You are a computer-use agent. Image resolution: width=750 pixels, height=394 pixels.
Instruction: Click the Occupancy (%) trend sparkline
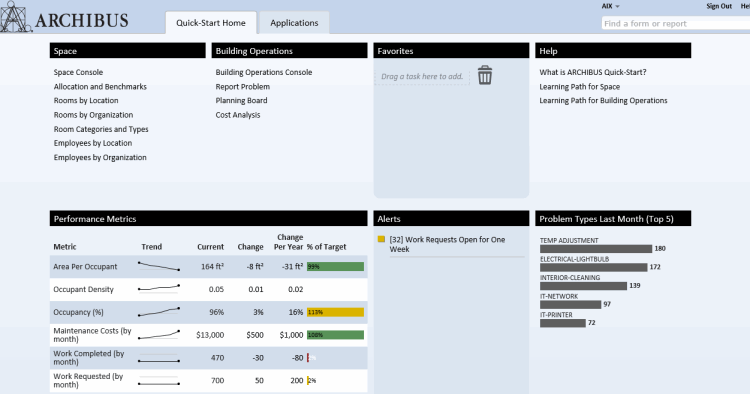click(159, 312)
